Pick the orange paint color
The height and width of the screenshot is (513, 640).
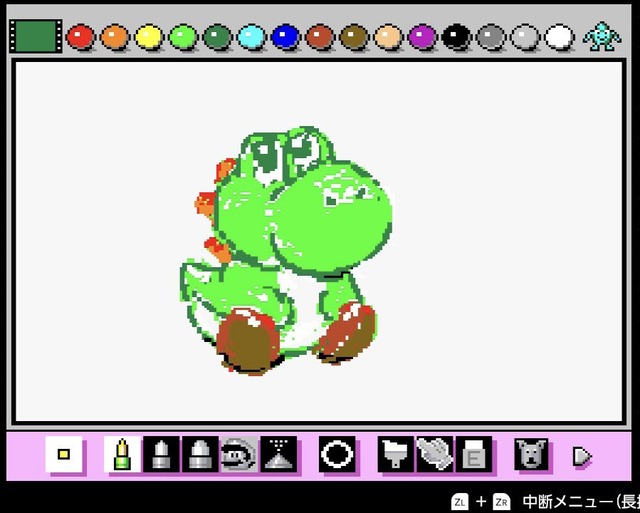click(115, 37)
